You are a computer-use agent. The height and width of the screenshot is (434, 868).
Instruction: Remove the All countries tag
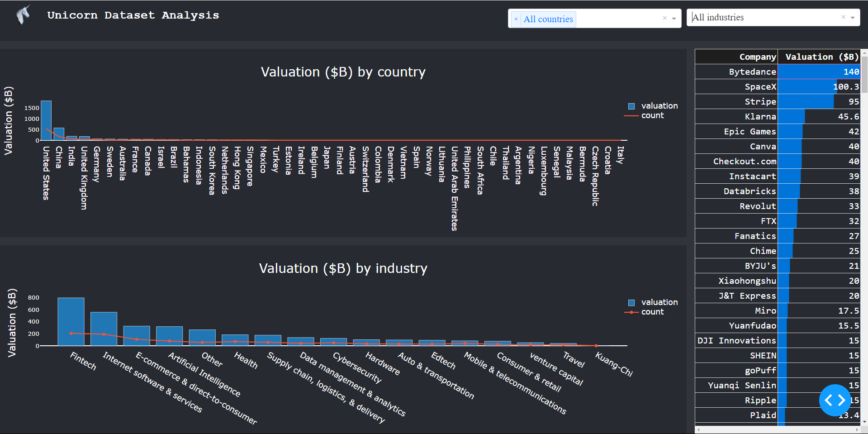[516, 19]
